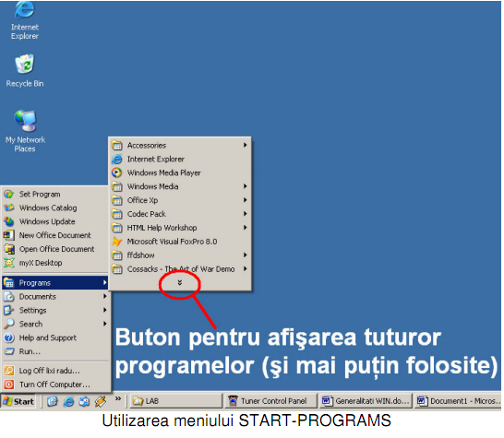Select the My Network Places desktop icon
Image resolution: width=504 pixels, height=438 pixels.
[x=25, y=131]
